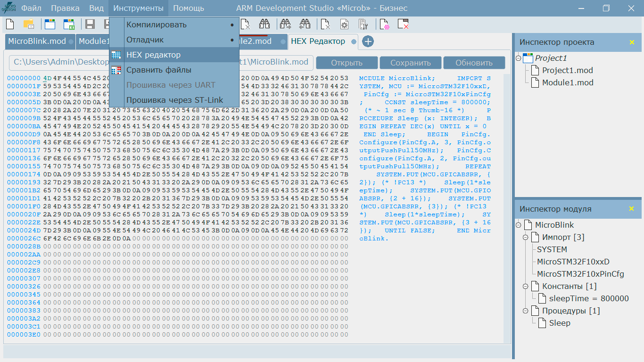Collapse the Импорт [3] node

click(x=526, y=237)
